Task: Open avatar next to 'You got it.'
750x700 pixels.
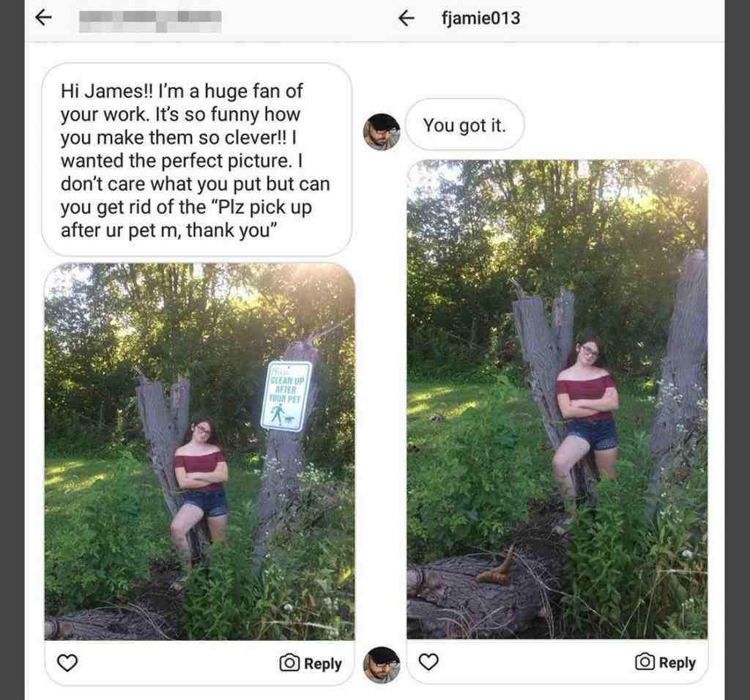Action: [382, 132]
